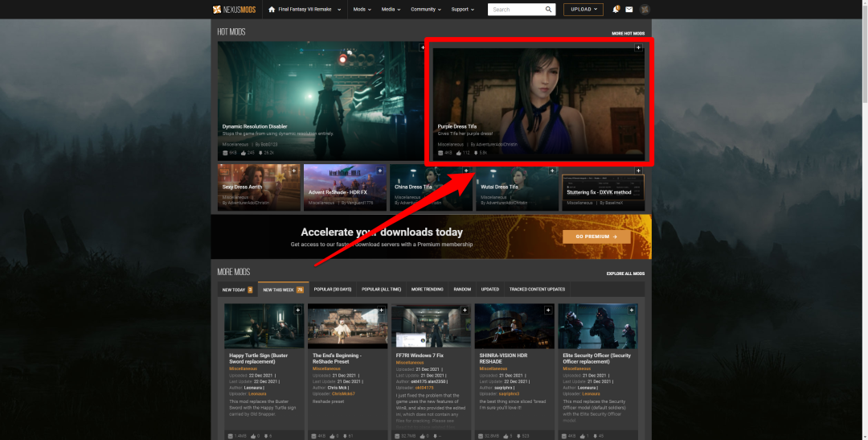Image resolution: width=868 pixels, height=440 pixels.
Task: Click the search magnifier icon
Action: click(x=549, y=10)
